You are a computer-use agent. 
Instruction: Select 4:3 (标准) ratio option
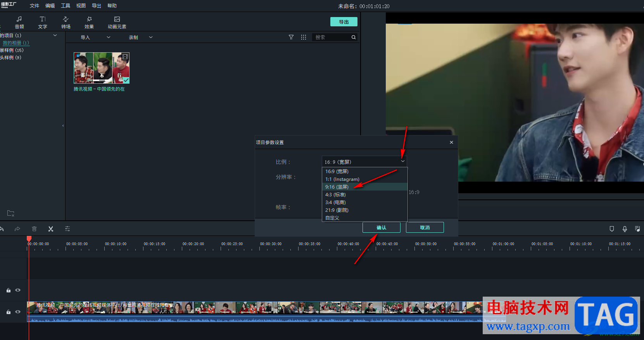(x=364, y=194)
